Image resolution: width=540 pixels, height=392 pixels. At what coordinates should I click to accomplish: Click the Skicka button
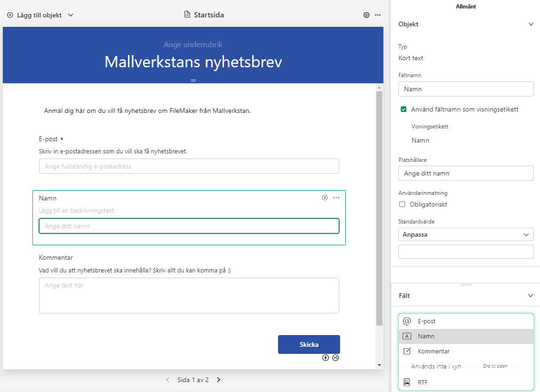[x=309, y=344]
